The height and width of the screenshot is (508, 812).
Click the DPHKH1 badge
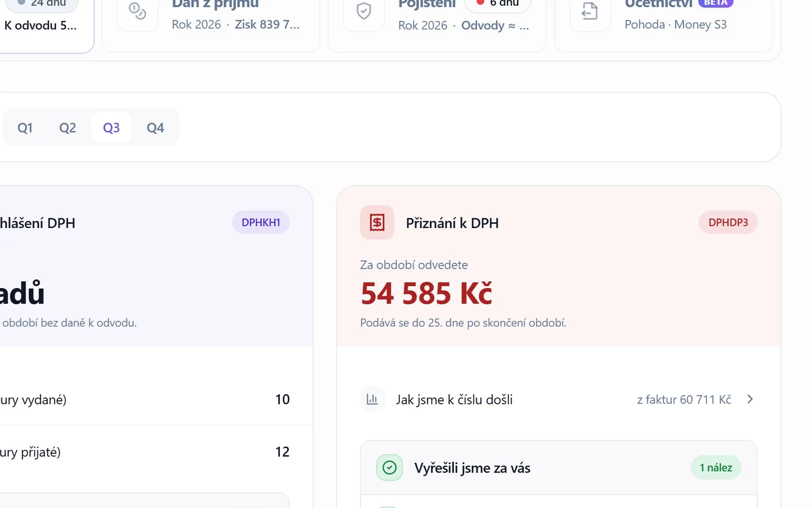(261, 223)
